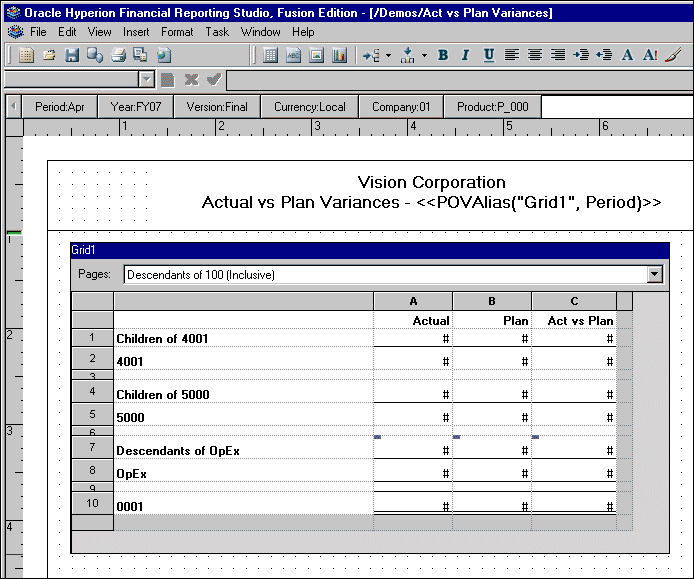This screenshot has width=694, height=579.
Task: Open the Edit menu
Action: coord(67,32)
